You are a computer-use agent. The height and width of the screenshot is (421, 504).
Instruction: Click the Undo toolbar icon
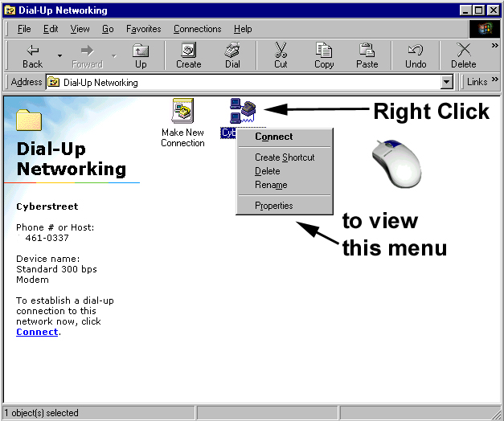tap(416, 55)
